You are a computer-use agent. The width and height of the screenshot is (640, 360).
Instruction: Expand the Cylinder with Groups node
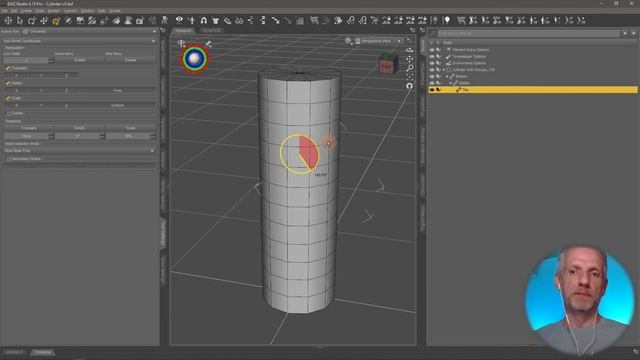click(x=444, y=70)
